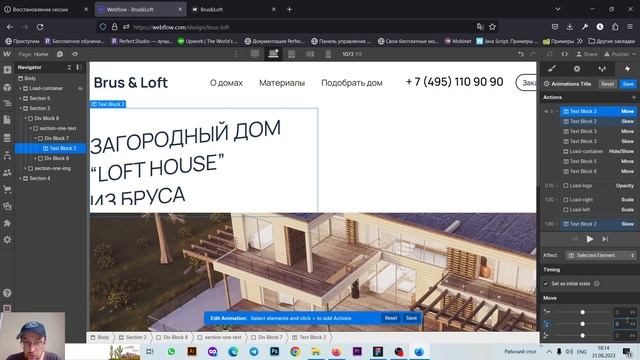Open the Ecommerce cart icon
The height and width of the screenshot is (360, 640).
(7, 189)
